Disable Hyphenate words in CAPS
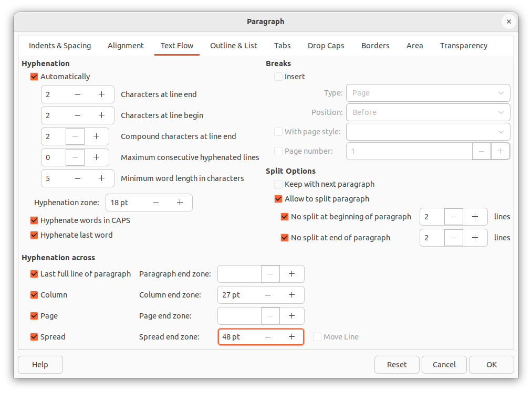The image size is (532, 393). 35,220
